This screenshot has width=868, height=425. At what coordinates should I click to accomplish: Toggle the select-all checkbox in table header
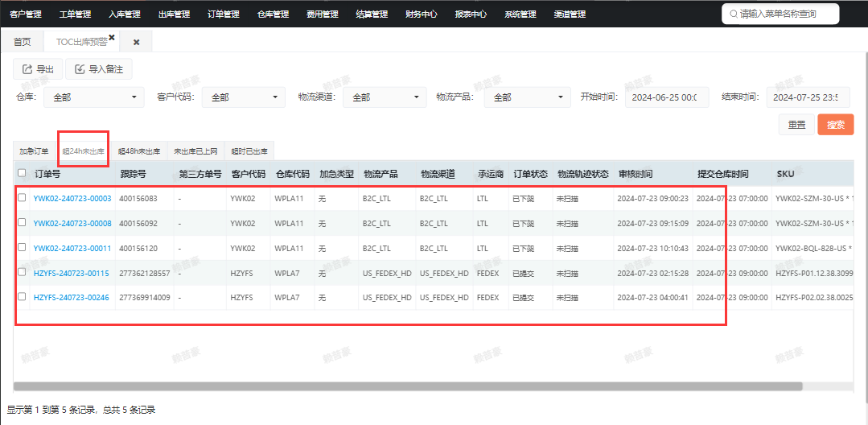[22, 173]
